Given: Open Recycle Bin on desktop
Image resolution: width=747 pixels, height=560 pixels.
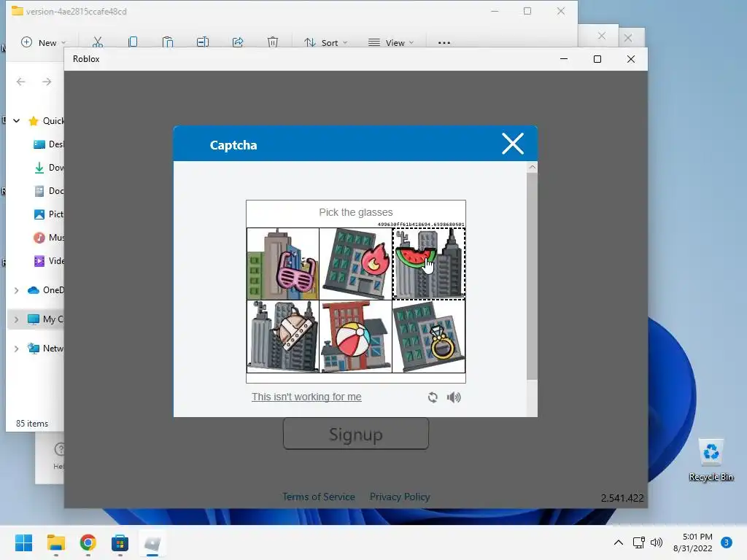Looking at the screenshot, I should [711, 460].
